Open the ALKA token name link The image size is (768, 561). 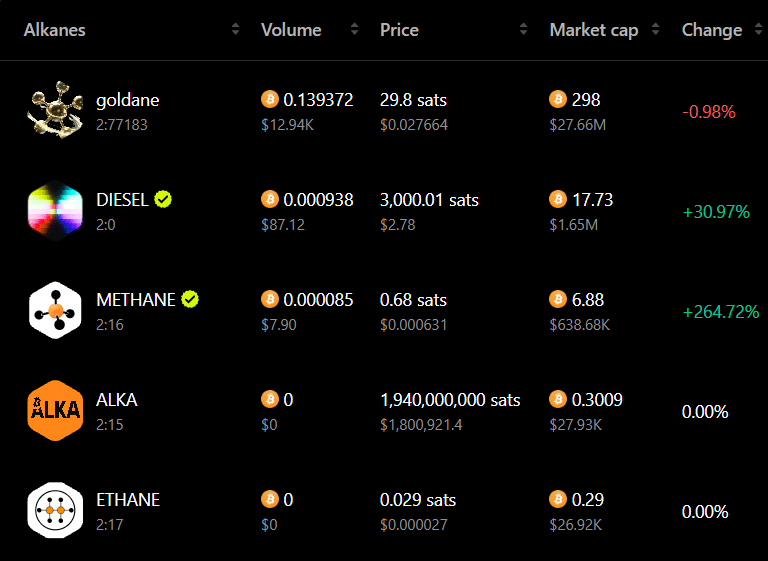point(117,400)
